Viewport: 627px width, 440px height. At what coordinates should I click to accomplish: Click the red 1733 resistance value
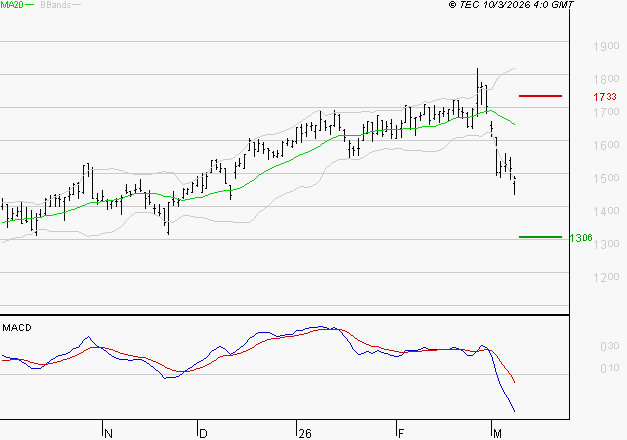(605, 97)
